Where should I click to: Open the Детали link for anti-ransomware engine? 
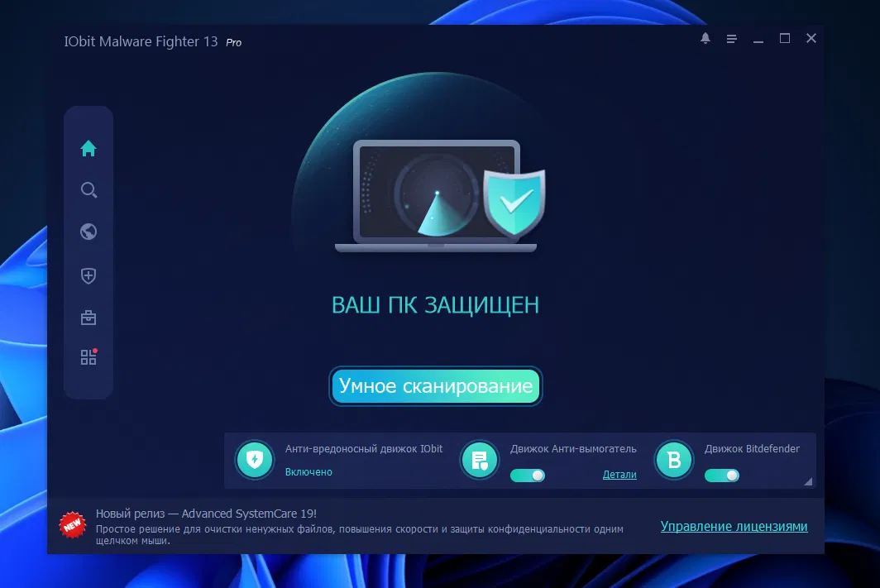[619, 475]
